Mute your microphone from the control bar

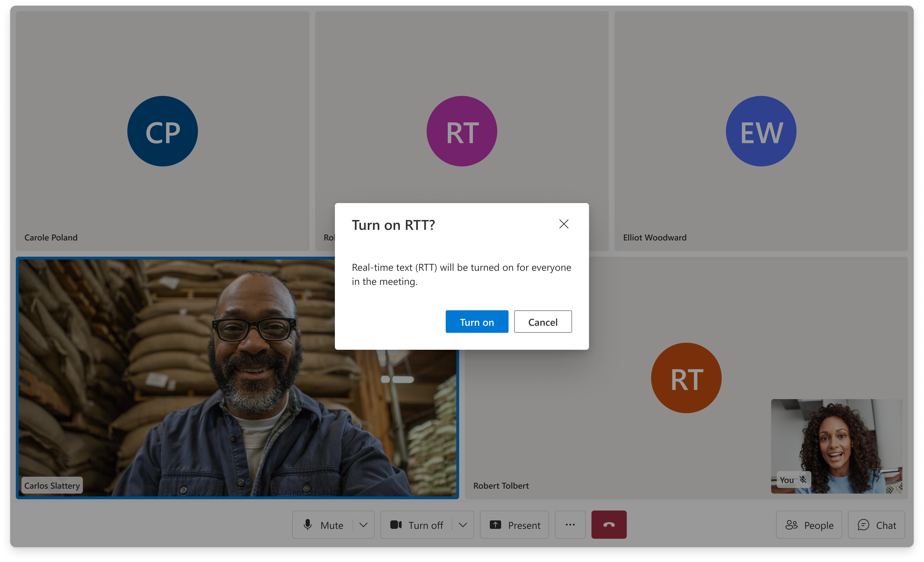332,525
